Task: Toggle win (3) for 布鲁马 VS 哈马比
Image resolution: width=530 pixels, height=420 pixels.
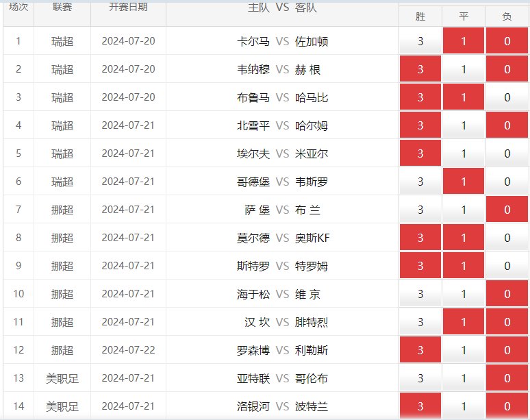Action: coord(420,97)
